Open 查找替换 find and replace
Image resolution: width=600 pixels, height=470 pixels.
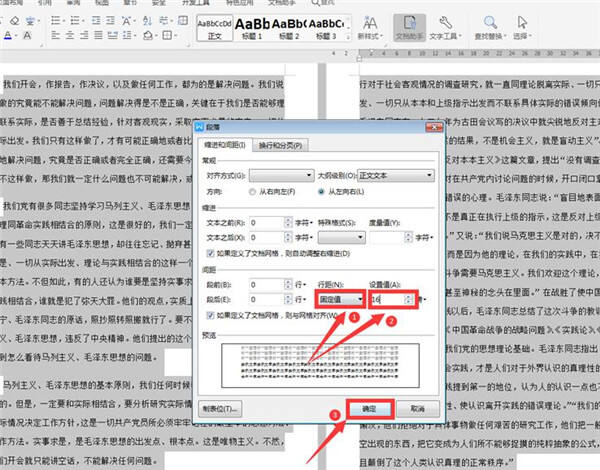pos(490,28)
